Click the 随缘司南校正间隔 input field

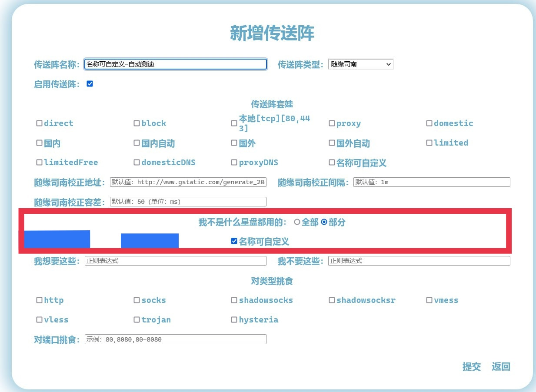(x=432, y=182)
